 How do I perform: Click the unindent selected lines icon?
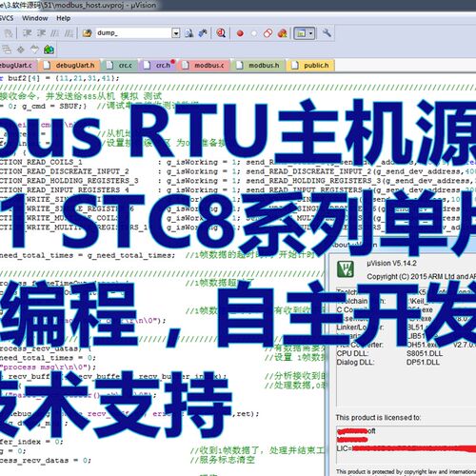[x=41, y=33]
